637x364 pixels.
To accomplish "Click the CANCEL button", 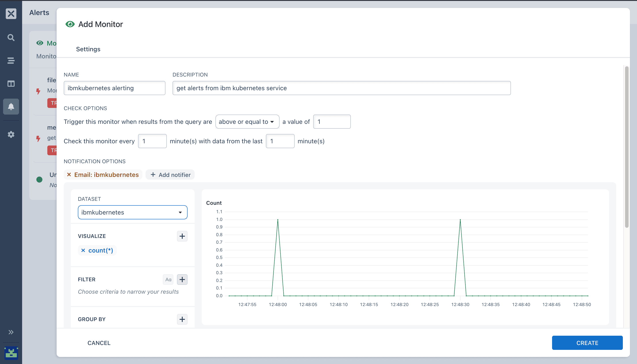I will click(x=99, y=343).
